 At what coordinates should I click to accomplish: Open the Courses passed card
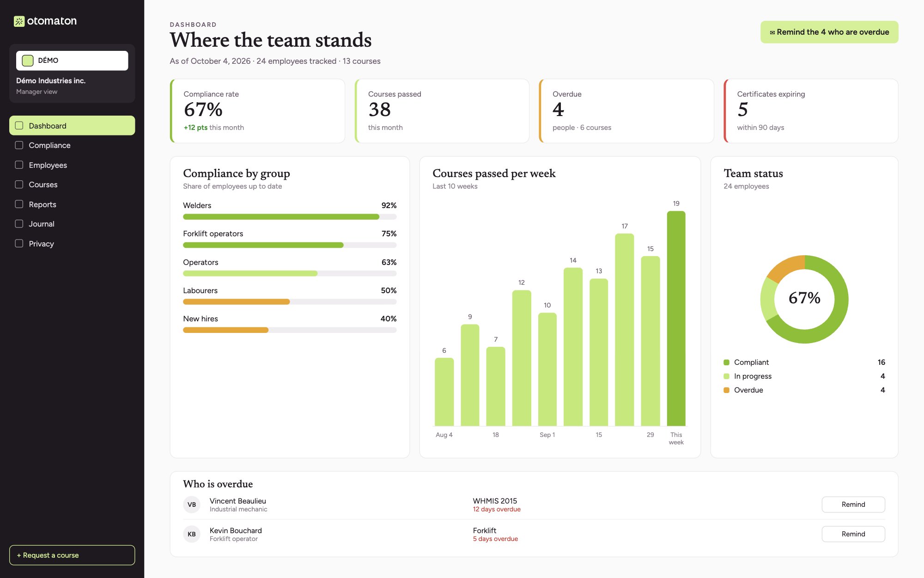point(442,111)
